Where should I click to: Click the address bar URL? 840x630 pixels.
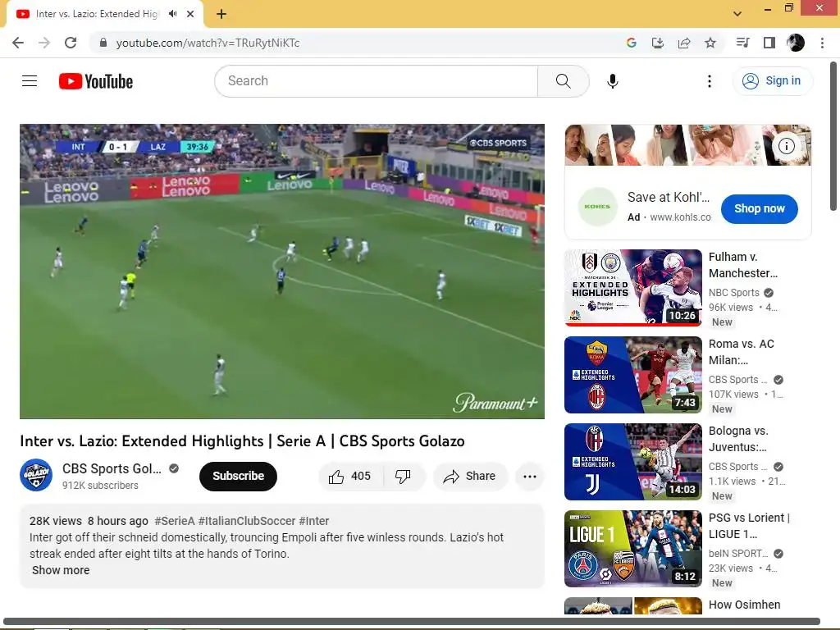208,43
